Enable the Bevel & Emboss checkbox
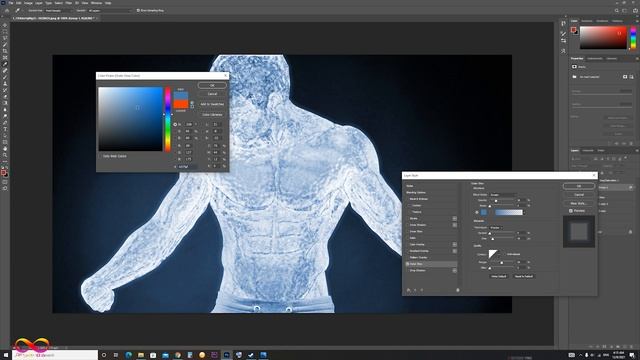The height and width of the screenshot is (360, 640). 407,199
